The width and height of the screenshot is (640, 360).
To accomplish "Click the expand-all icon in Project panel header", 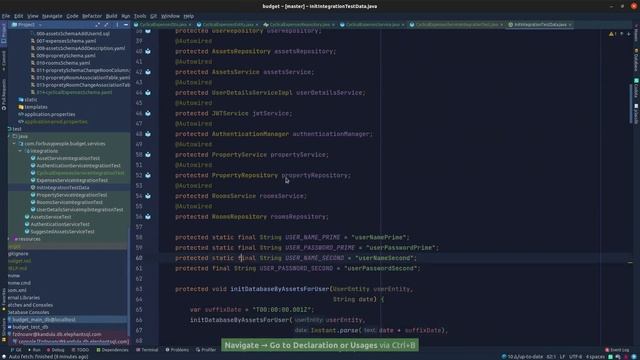I will pyautogui.click(x=98, y=24).
